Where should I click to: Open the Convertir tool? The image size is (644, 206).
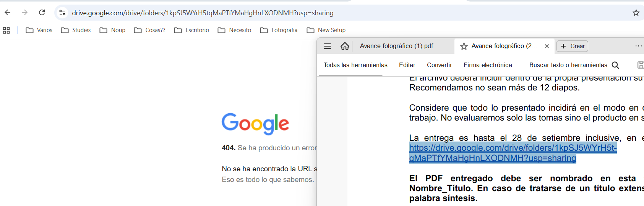click(x=439, y=65)
